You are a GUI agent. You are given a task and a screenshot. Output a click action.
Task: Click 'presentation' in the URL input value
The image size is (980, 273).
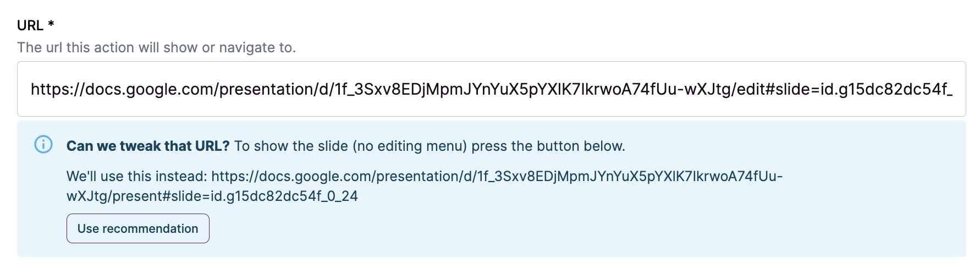(267, 89)
